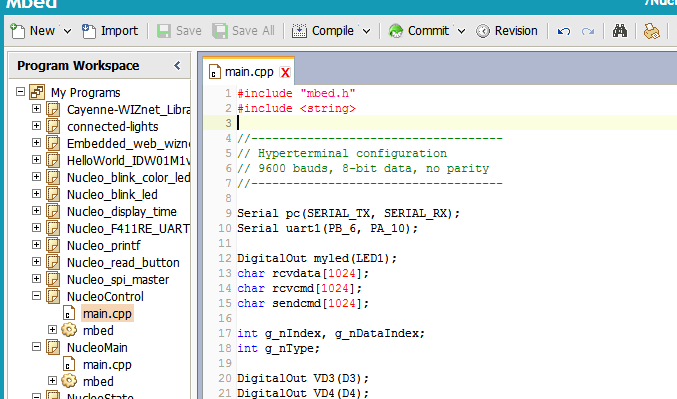Open main.cpp under NucleoMain
The image size is (677, 399).
point(107,365)
